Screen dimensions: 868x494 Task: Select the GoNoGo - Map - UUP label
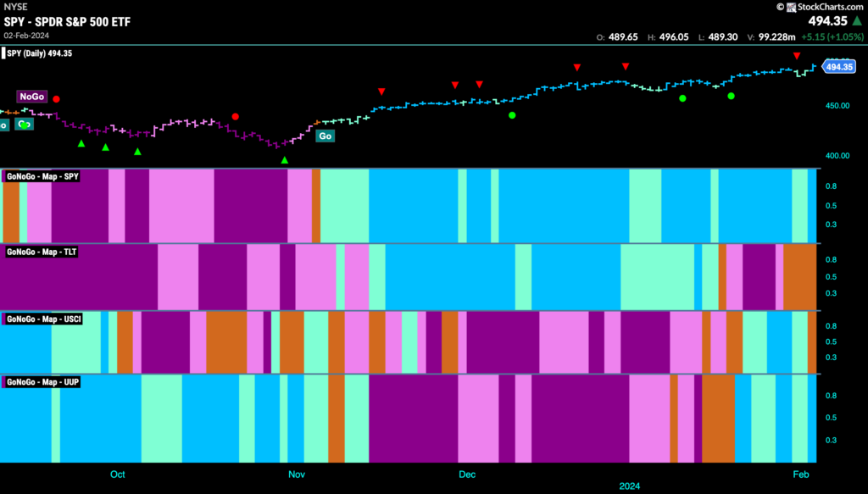coord(42,381)
